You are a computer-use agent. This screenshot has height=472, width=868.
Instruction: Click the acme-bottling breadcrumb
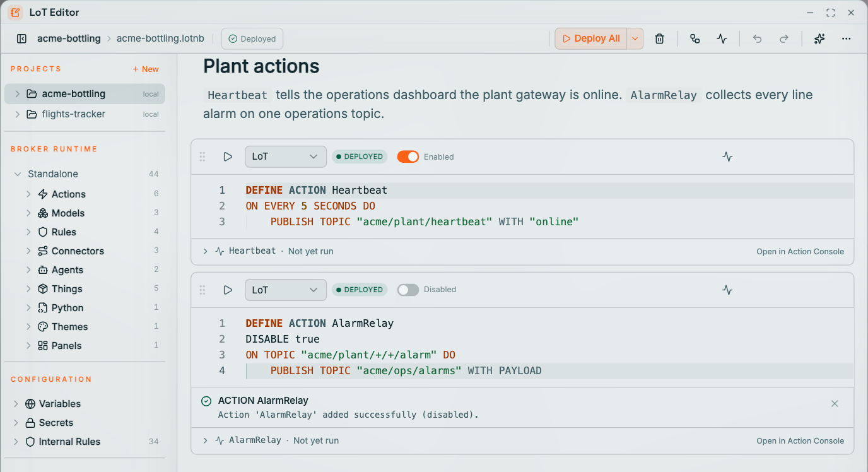[69, 38]
